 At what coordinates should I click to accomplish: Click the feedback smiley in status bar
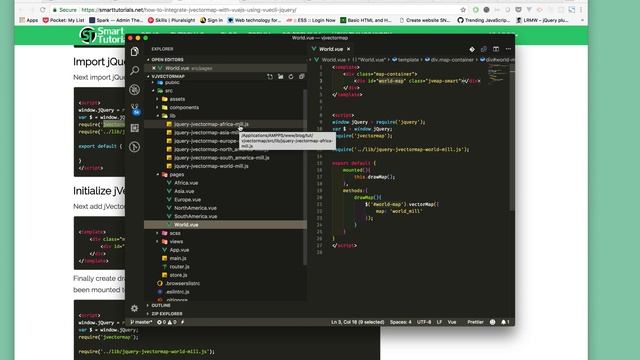point(493,322)
